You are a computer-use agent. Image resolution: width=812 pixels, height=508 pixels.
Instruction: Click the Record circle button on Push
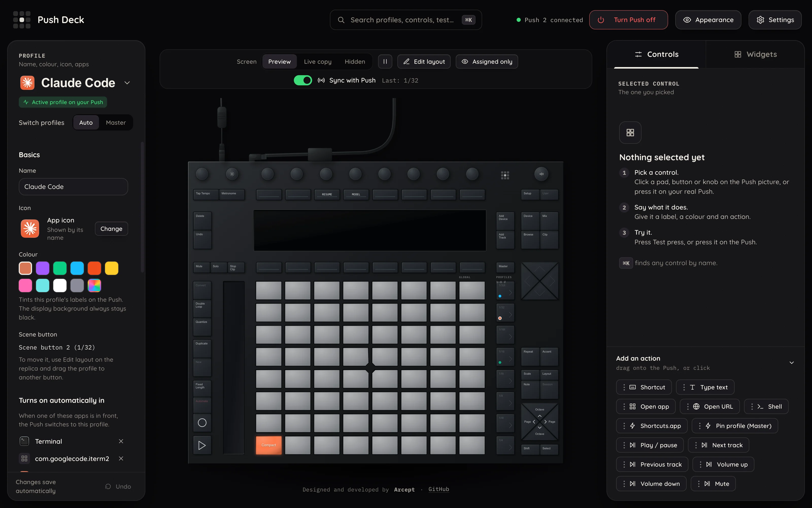(202, 423)
